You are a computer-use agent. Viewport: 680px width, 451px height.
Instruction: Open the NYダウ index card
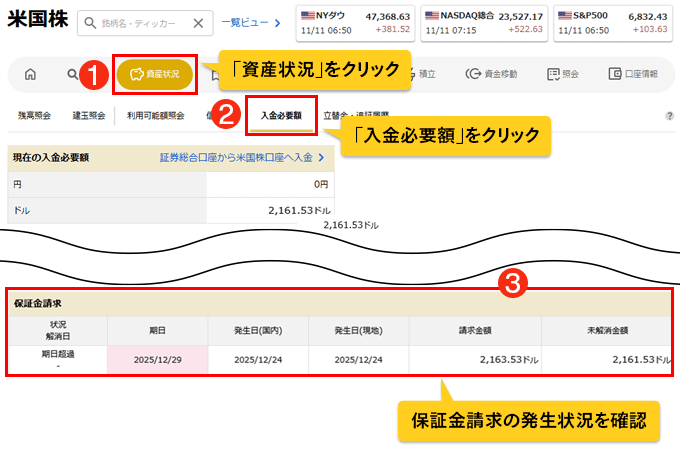pyautogui.click(x=355, y=23)
